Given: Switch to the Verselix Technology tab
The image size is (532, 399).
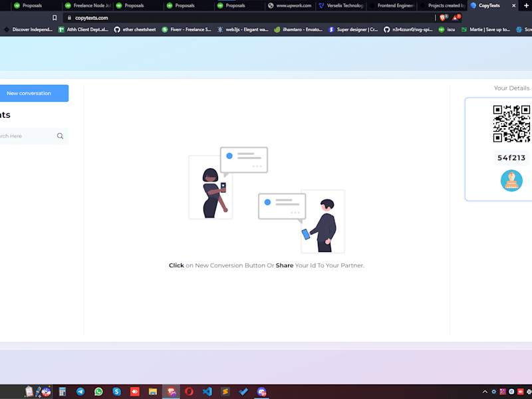Looking at the screenshot, I should (341, 5).
